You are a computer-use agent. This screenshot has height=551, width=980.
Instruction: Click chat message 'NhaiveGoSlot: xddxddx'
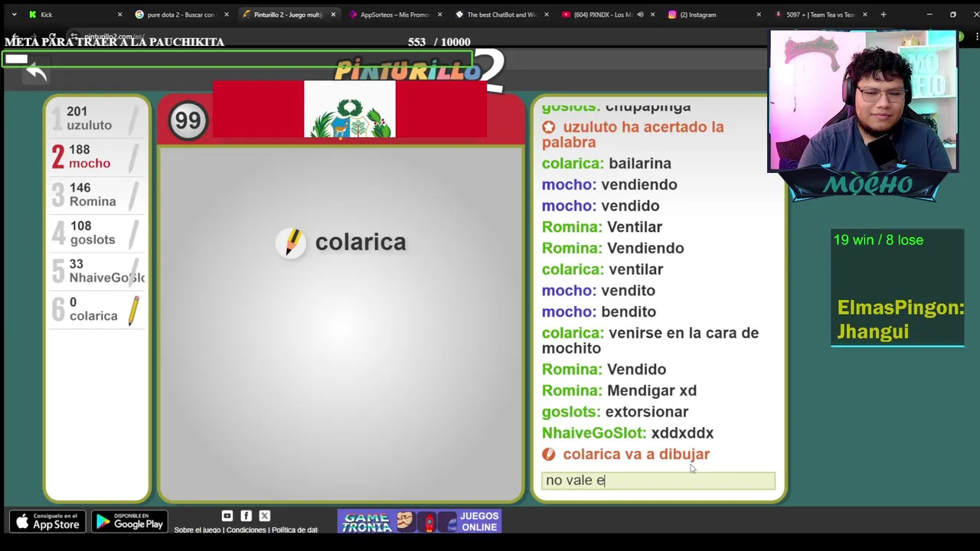[628, 433]
